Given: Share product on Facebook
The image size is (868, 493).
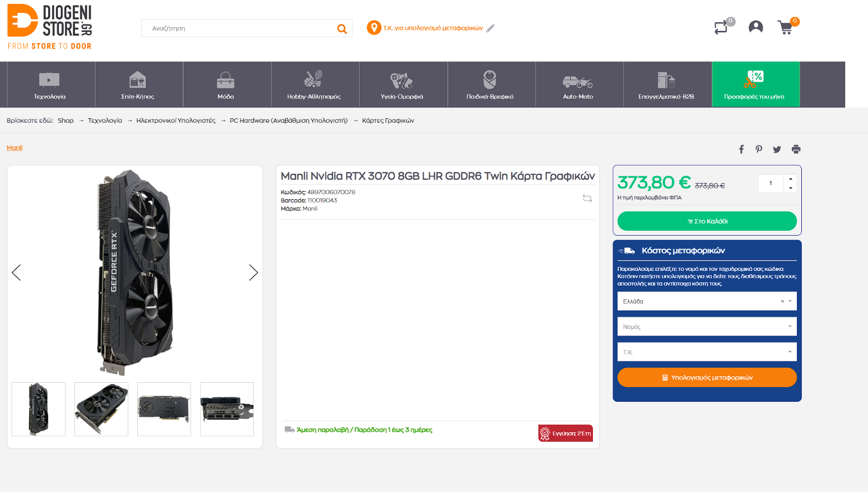Looking at the screenshot, I should (742, 149).
